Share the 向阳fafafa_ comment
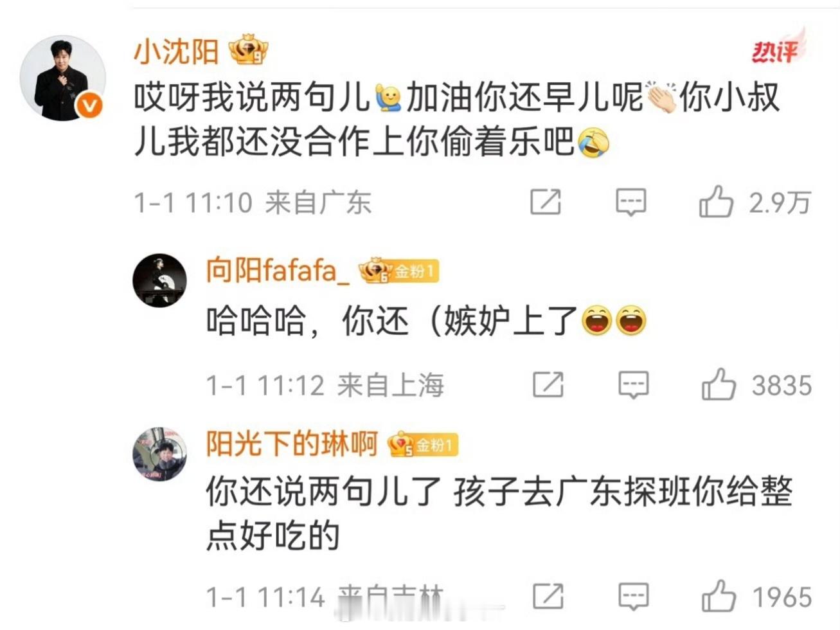840x630 pixels. (x=548, y=384)
